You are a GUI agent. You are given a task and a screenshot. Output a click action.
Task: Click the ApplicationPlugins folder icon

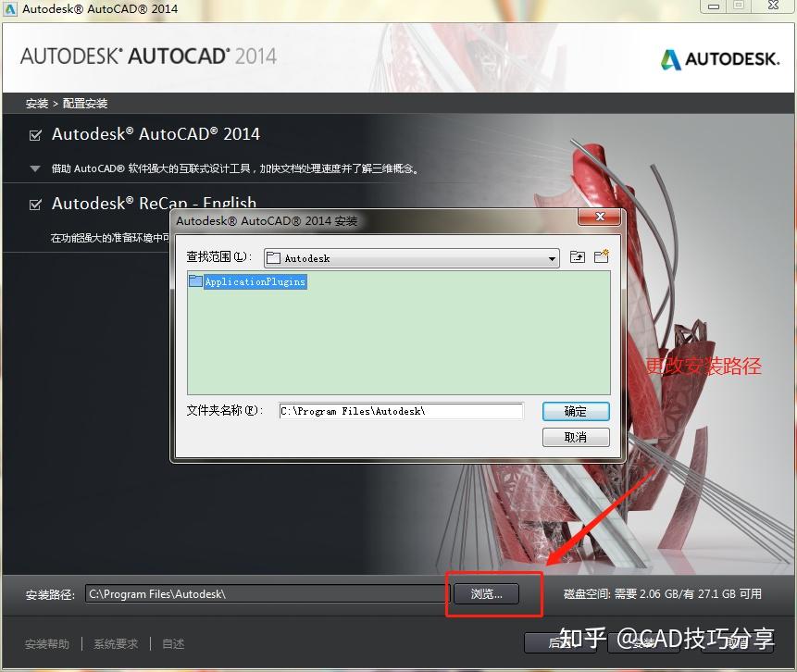[x=195, y=280]
